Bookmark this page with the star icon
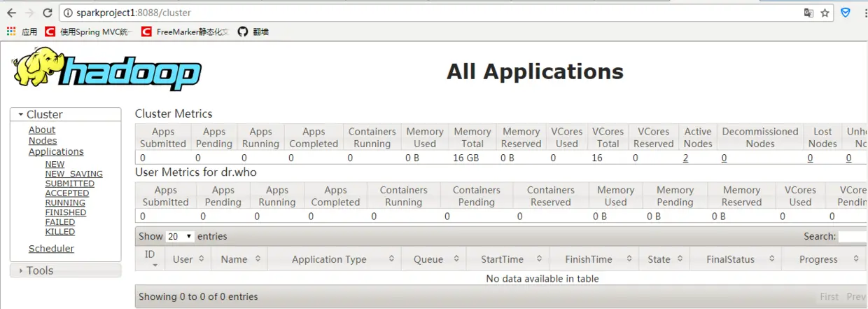Image resolution: width=868 pixels, height=309 pixels. (x=825, y=13)
